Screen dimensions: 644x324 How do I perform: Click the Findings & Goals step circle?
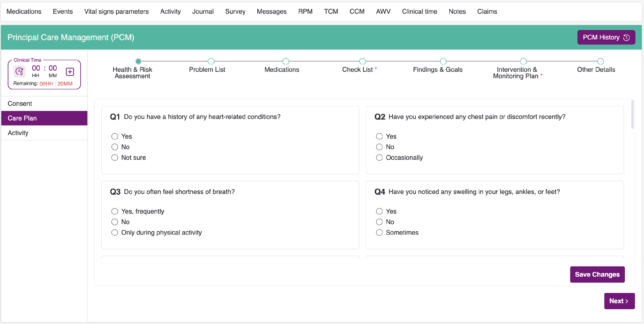pos(443,61)
